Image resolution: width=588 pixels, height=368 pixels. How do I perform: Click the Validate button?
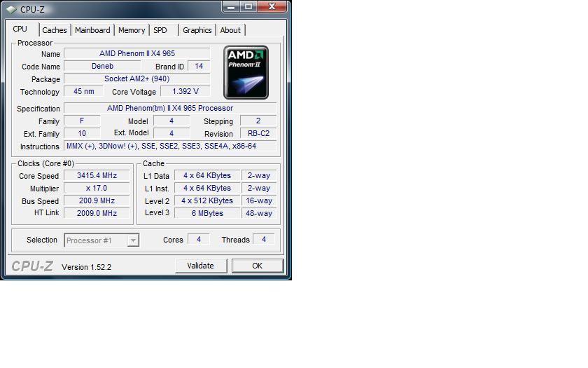[x=201, y=266]
